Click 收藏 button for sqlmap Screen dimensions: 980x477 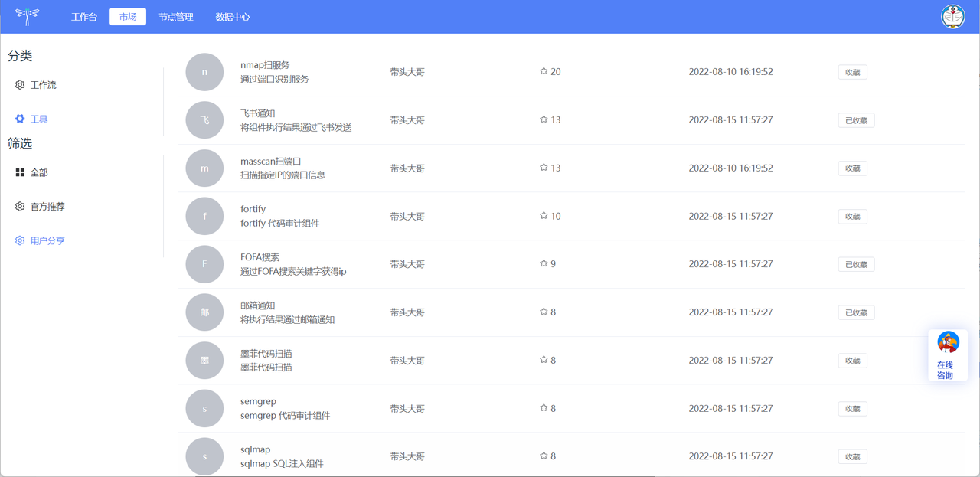pos(852,456)
